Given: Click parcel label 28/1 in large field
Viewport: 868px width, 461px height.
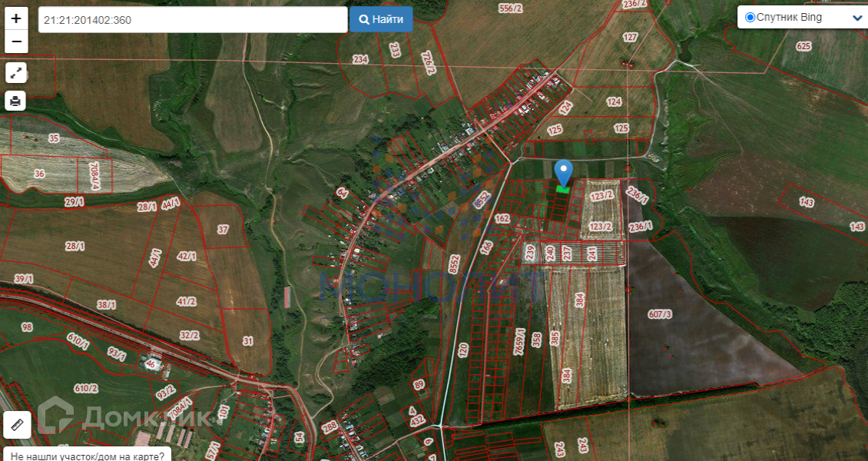Looking at the screenshot, I should (75, 247).
